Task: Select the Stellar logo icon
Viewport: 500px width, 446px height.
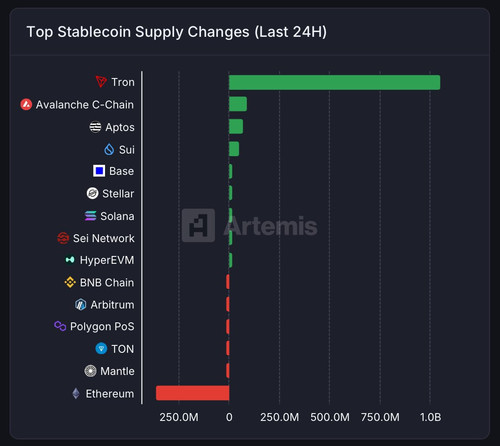Action: [x=92, y=193]
